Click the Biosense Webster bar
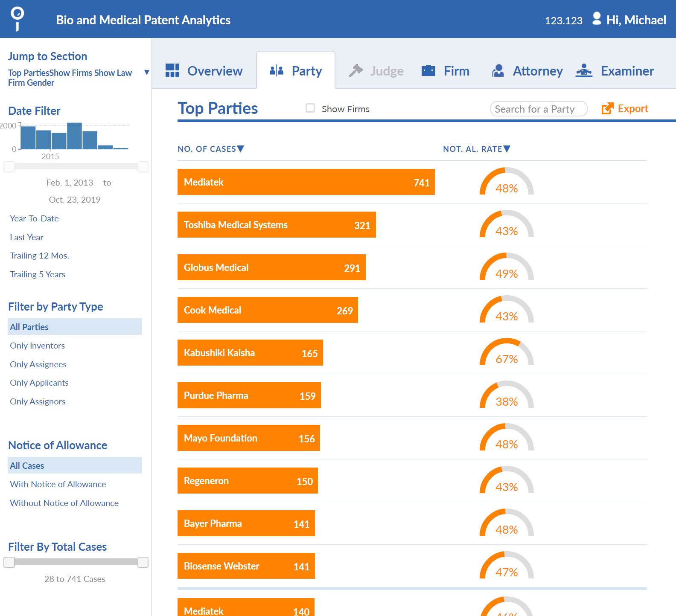This screenshot has height=616, width=676. coord(246,566)
